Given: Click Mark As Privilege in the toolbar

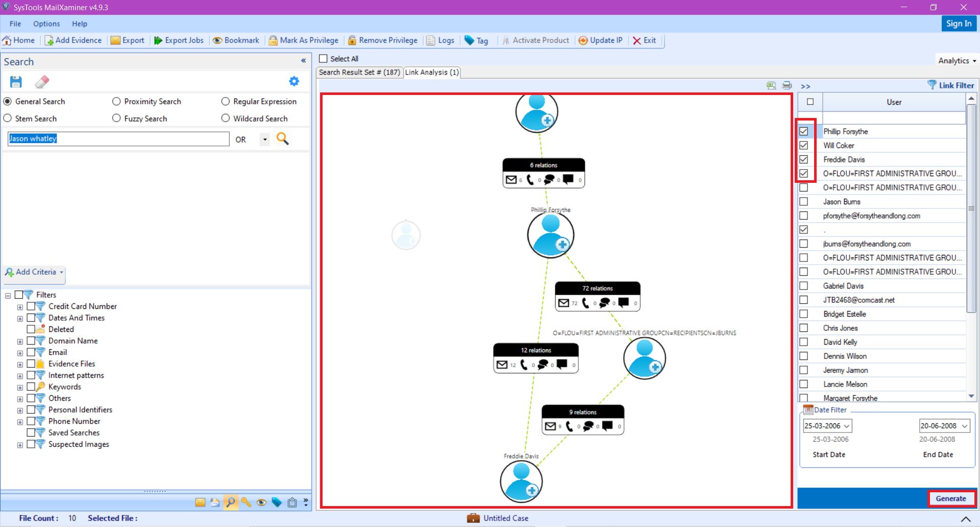Looking at the screenshot, I should pos(303,40).
